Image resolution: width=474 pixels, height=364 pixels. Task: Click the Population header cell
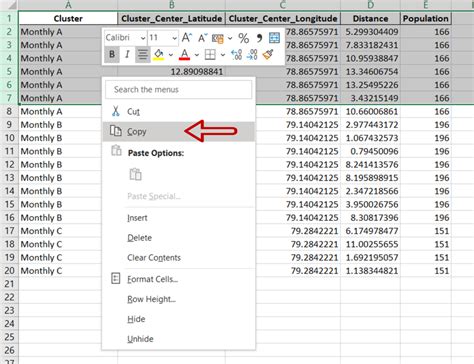426,18
